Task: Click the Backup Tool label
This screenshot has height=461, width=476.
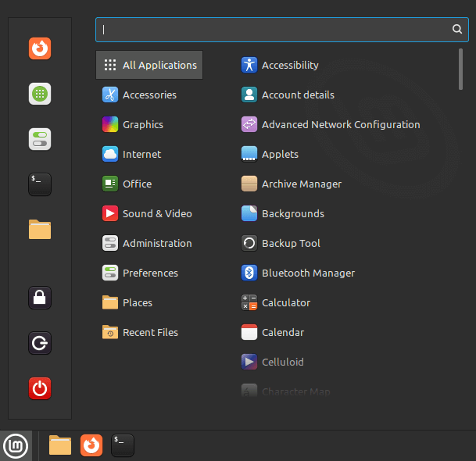Action: 291,243
